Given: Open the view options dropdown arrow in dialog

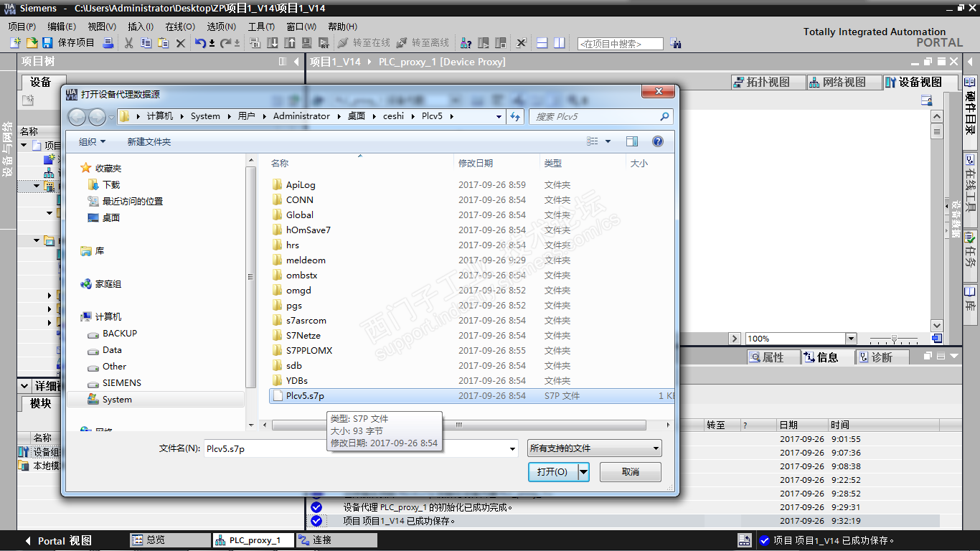Looking at the screenshot, I should (x=608, y=142).
